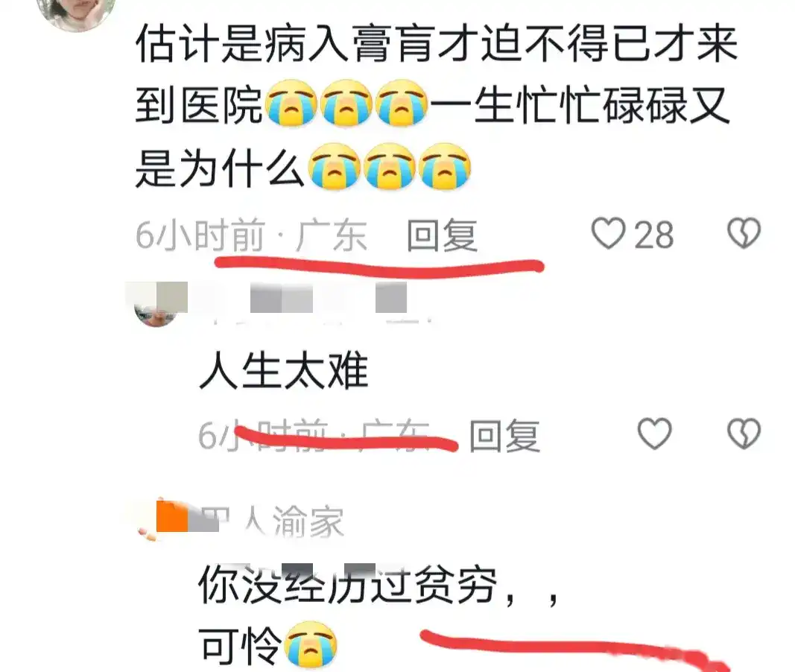Tap the '人生太难' comment text

(284, 372)
